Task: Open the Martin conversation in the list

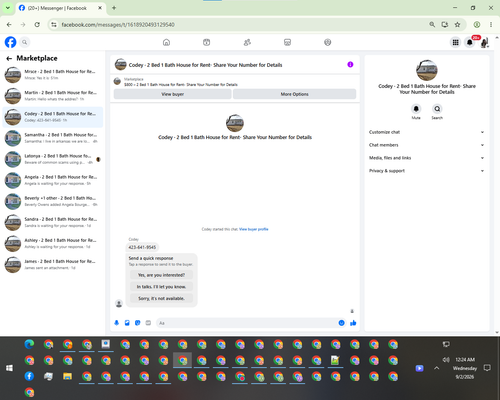Action: 53,96
